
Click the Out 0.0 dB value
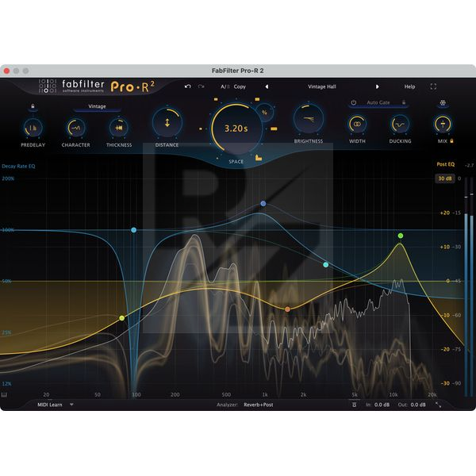coord(418,405)
